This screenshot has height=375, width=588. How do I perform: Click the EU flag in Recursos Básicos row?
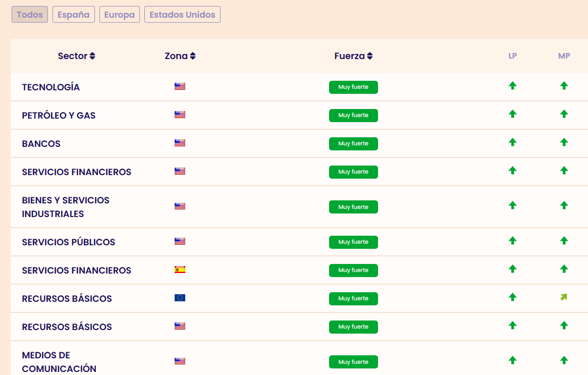[x=180, y=298]
